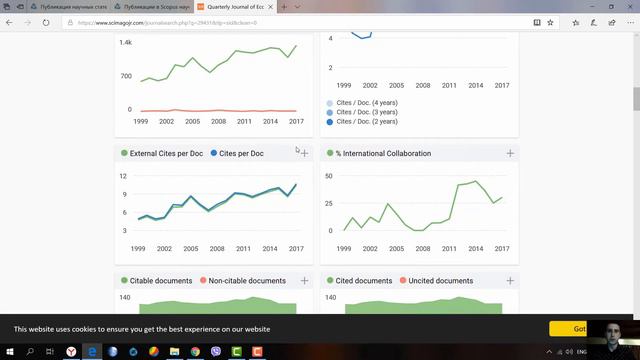Click the volume tray icon
Viewport: 640px width, 360px height.
[x=569, y=351]
